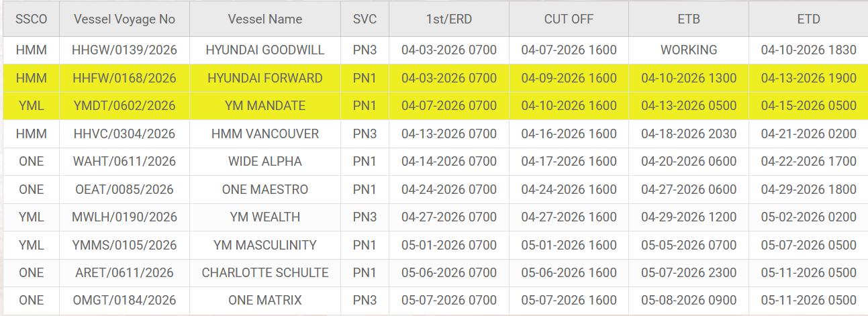Click the ETD column header
This screenshot has height=316, width=868.
[808, 19]
